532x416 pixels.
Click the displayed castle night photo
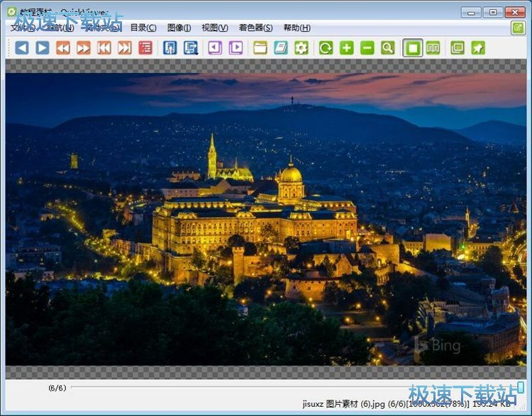click(266, 220)
